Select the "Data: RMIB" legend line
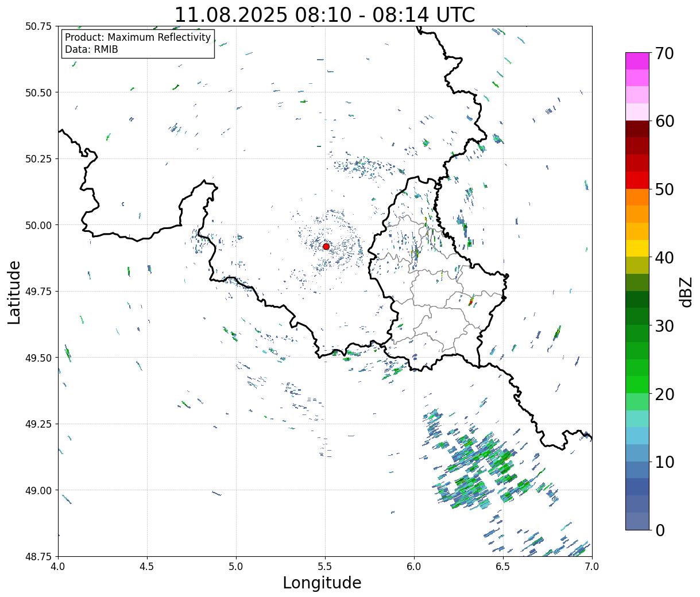 [91, 49]
